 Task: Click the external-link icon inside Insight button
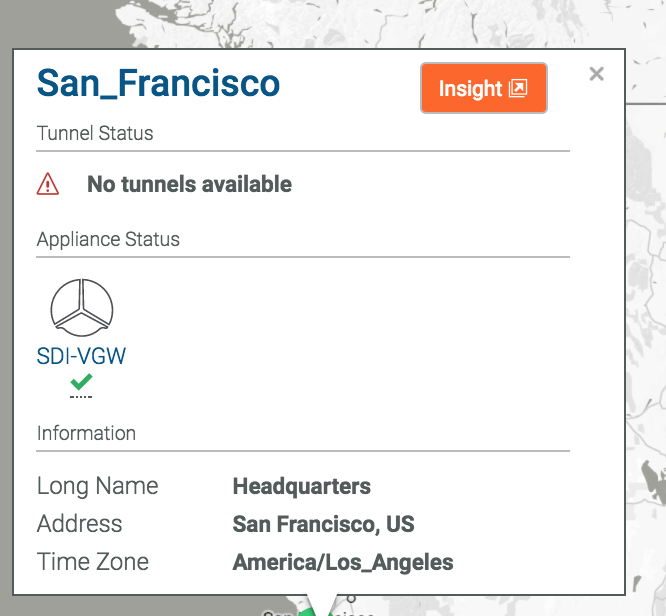pyautogui.click(x=518, y=88)
